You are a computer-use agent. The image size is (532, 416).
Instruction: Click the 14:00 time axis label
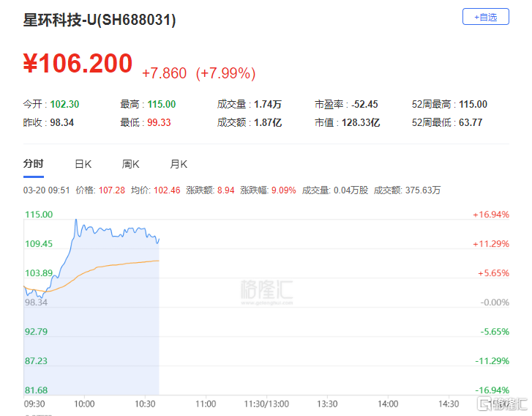coord(388,404)
